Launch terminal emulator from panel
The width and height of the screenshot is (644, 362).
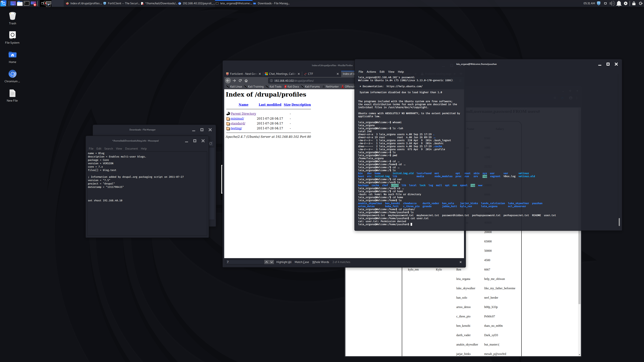[26, 4]
